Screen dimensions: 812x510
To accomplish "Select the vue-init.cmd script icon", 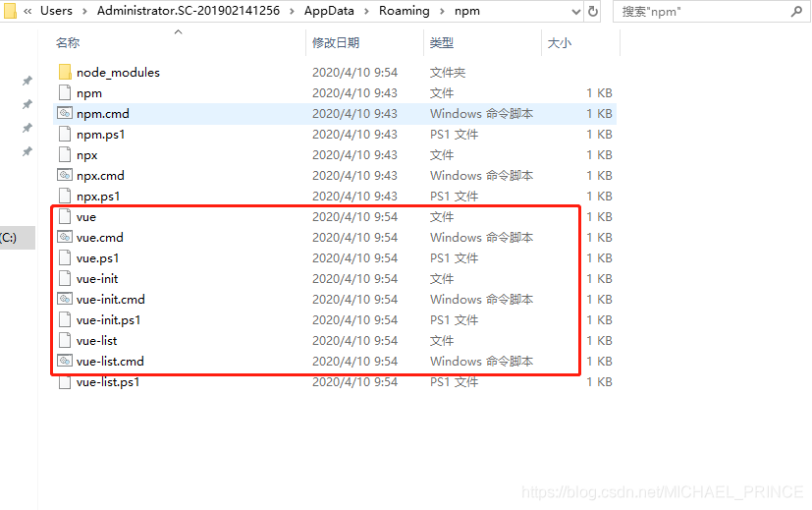I will (65, 299).
